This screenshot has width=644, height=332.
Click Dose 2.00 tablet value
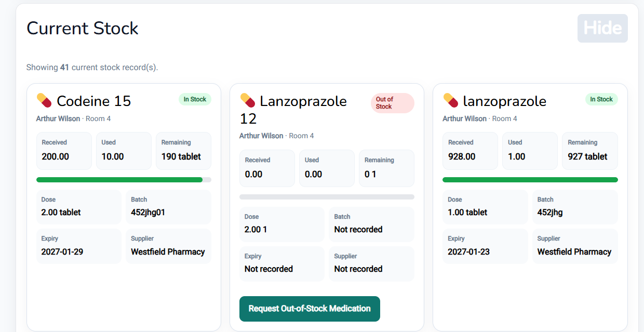[61, 212]
